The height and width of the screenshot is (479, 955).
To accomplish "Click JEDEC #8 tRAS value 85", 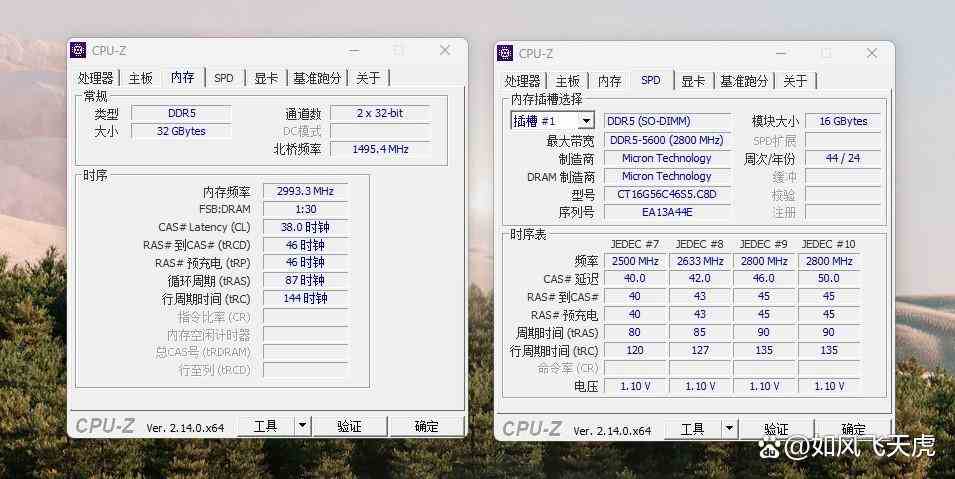I will 700,333.
